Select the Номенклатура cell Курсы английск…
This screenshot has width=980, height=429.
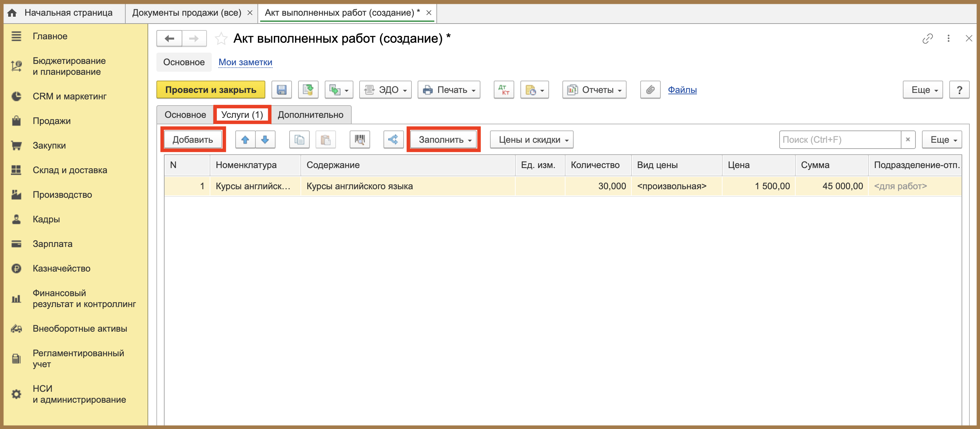pyautogui.click(x=255, y=186)
